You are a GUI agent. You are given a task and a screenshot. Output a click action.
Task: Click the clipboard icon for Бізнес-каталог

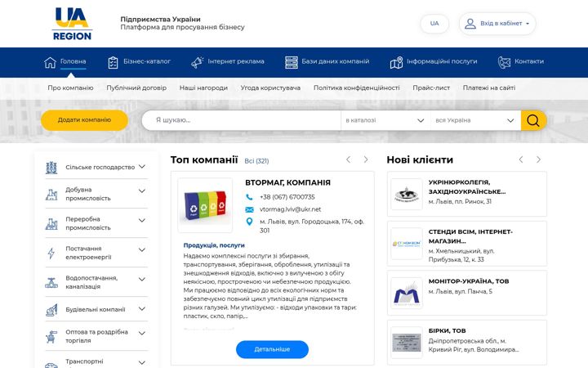pos(113,62)
